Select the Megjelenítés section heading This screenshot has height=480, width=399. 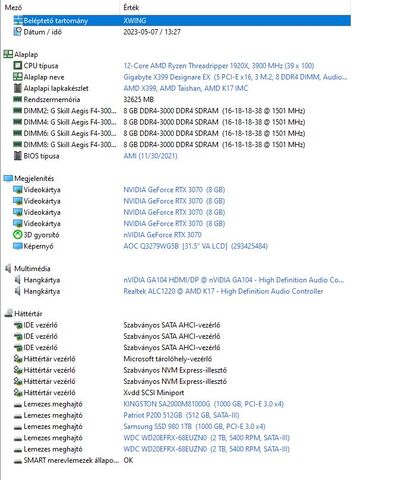tap(34, 178)
